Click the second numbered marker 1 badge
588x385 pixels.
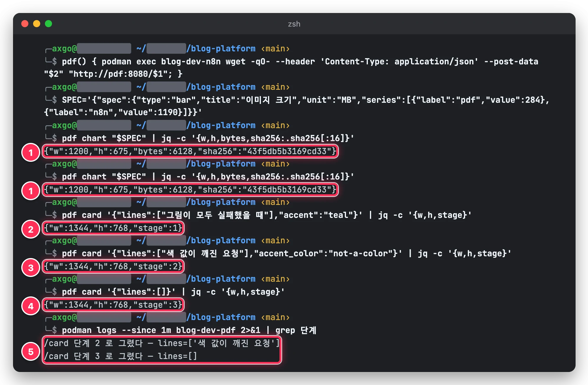(x=31, y=191)
